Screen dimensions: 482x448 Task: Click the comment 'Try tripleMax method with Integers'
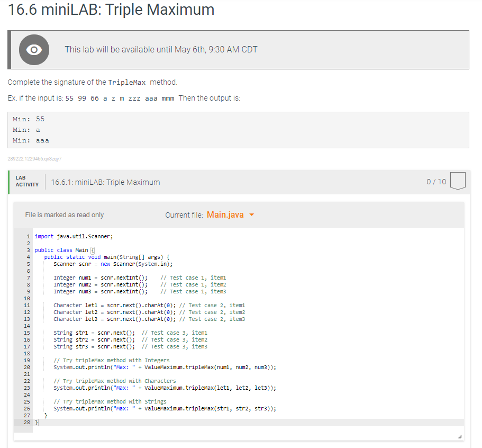112,360
